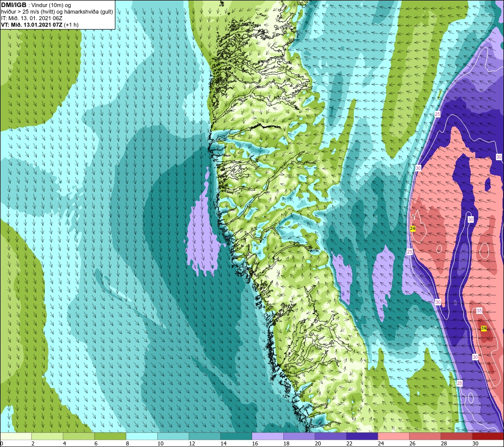Click the above-30 m/s dark red legend swatch

(x=488, y=436)
